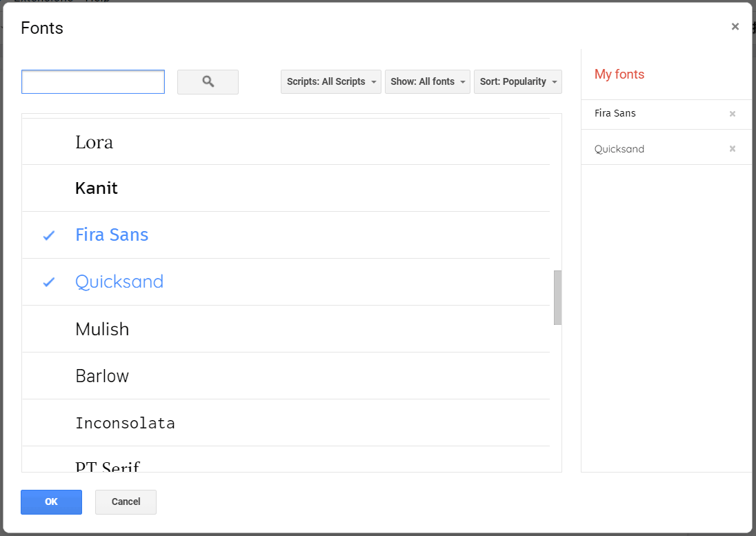
Task: Click the search magnifier icon
Action: click(x=208, y=81)
